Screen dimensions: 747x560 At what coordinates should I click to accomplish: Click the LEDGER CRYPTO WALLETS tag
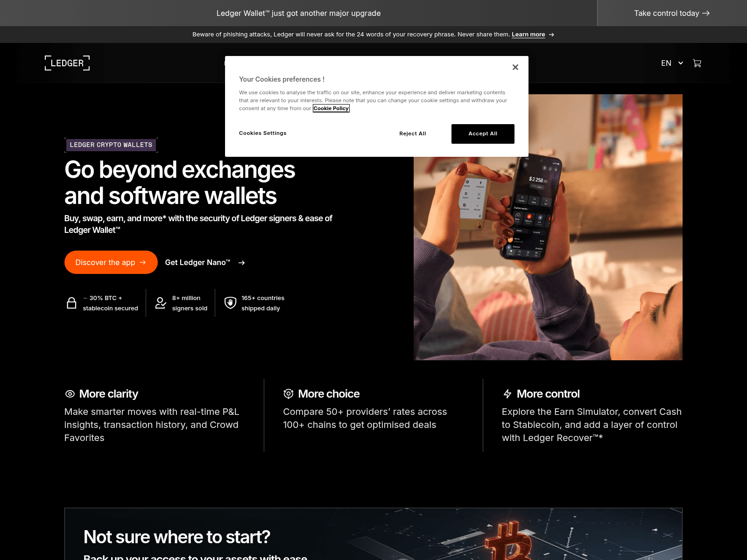(x=111, y=145)
